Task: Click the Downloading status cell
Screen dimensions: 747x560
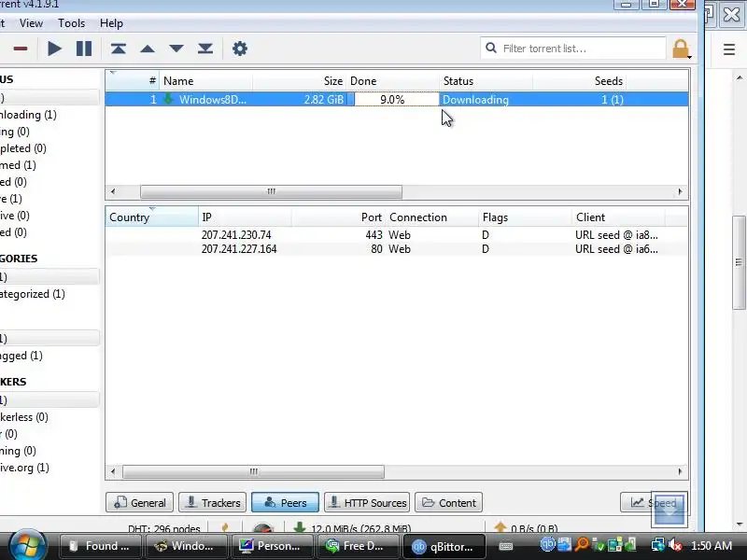Action: click(475, 100)
